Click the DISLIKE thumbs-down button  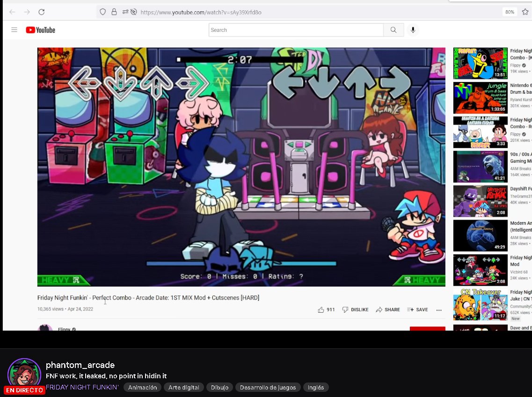pyautogui.click(x=355, y=310)
